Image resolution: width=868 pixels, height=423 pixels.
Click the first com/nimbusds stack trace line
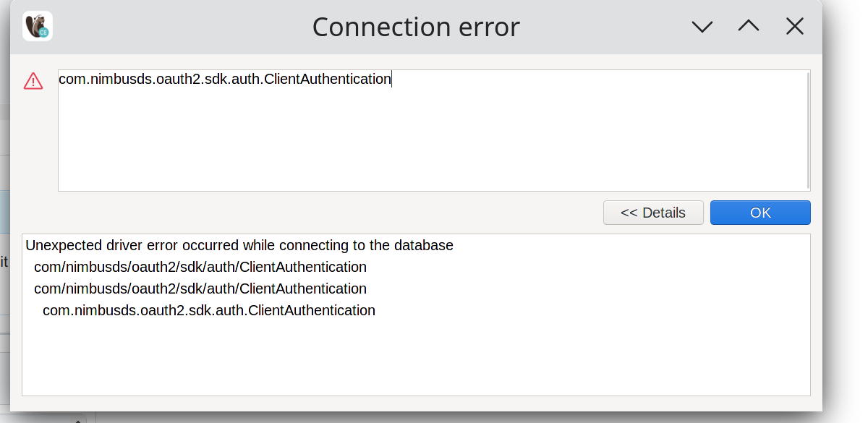pyautogui.click(x=200, y=267)
